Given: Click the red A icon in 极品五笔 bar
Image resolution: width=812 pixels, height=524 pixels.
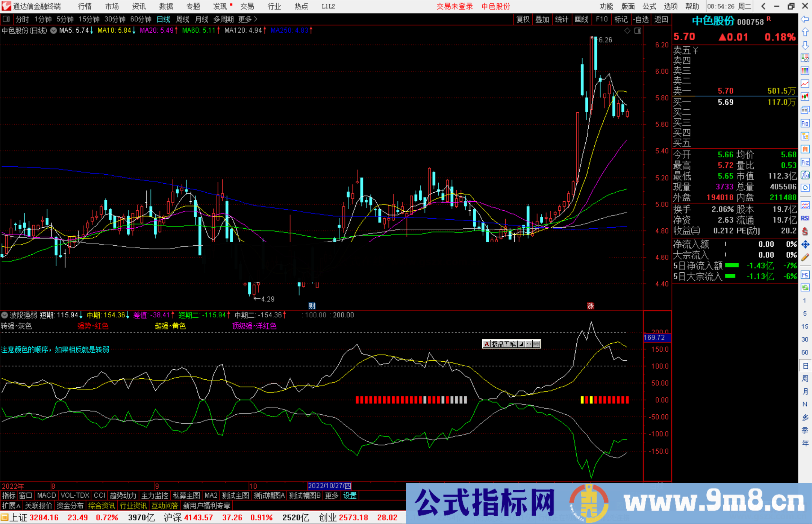Looking at the screenshot, I should 486,344.
